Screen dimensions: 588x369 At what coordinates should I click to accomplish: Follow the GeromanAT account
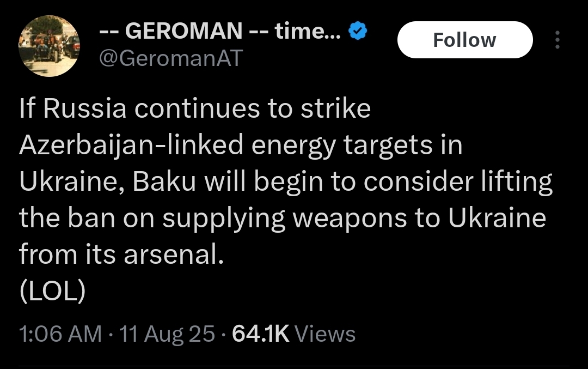click(465, 40)
